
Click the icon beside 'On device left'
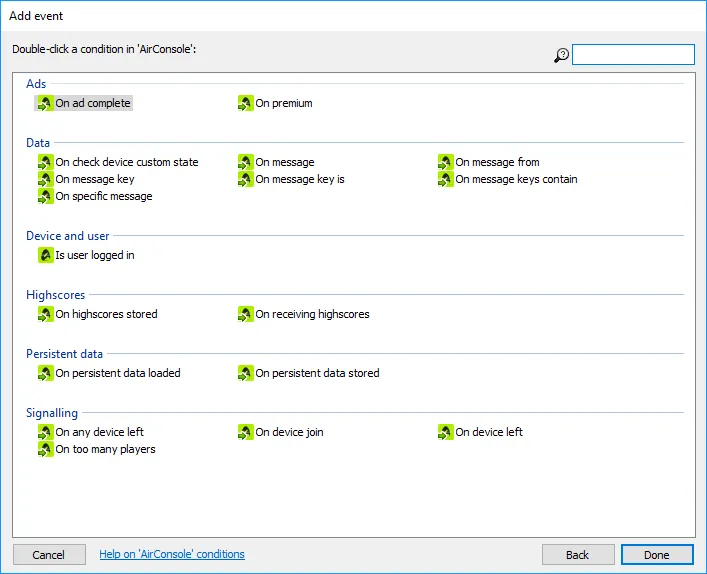[x=445, y=432]
